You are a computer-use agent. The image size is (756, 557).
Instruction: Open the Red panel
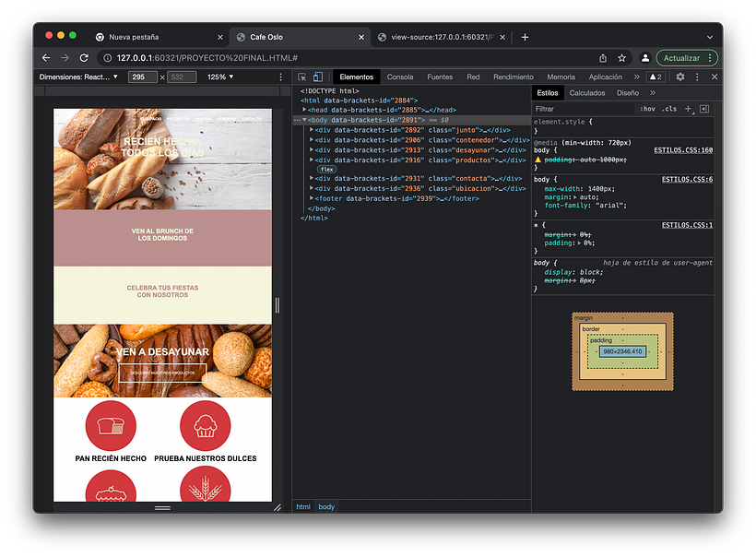(x=473, y=77)
